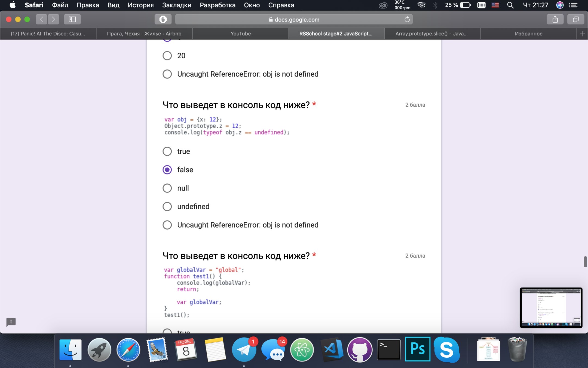Open new tab with plus icon
588x368 pixels.
(582, 34)
